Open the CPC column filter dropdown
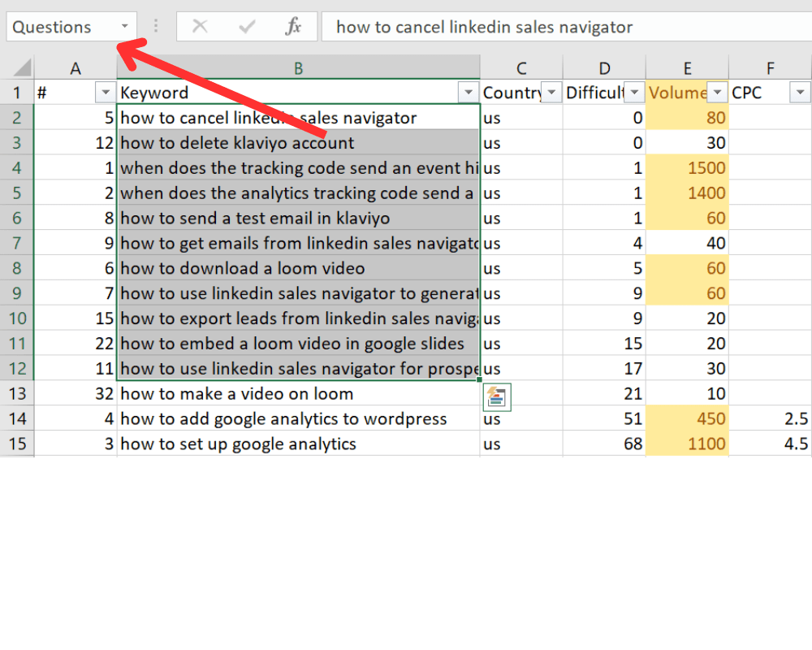Screen dimensions: 812x650 point(800,93)
